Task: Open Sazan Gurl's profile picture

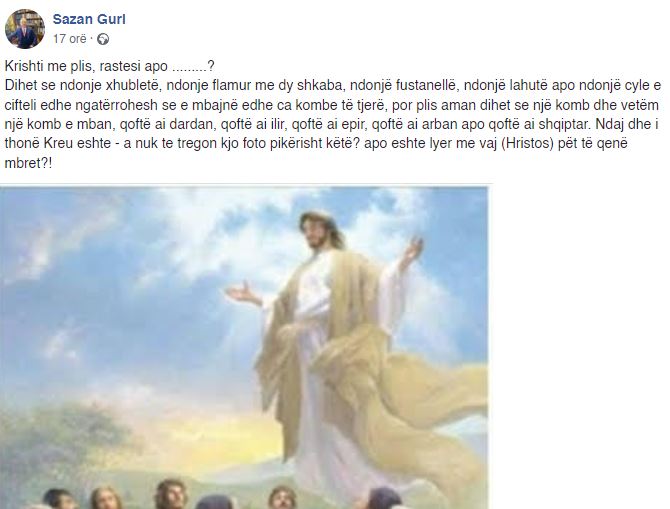Action: click(25, 29)
